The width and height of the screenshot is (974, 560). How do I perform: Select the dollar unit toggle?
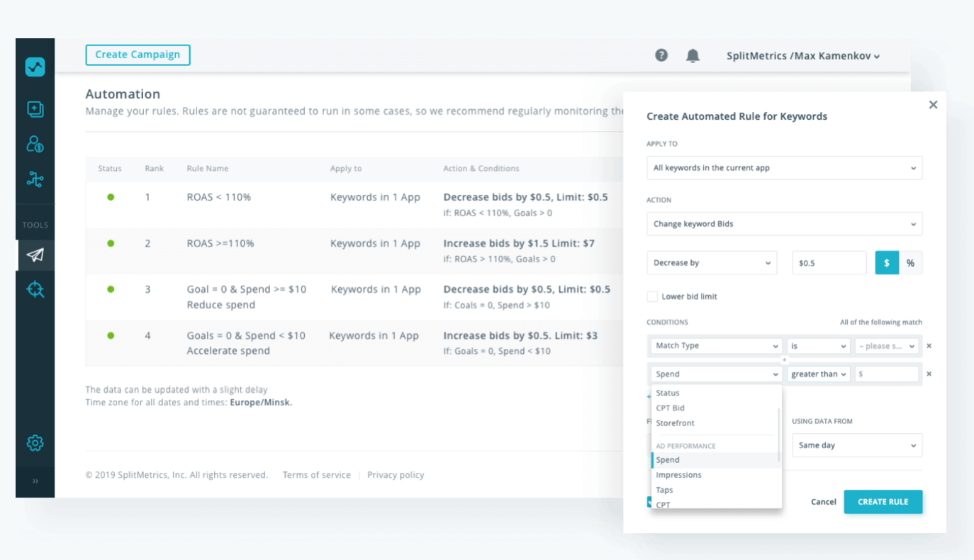click(887, 263)
